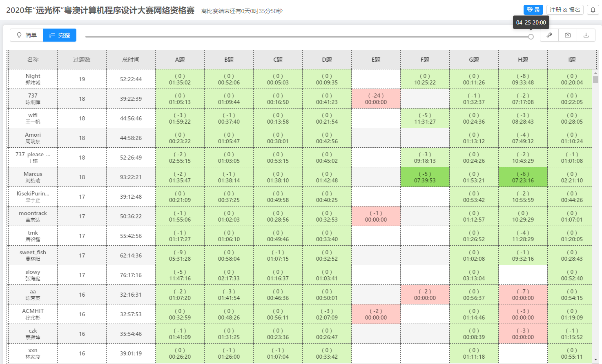Click Marcus's dark green F题 result cell
The height and width of the screenshot is (364, 602).
425,177
